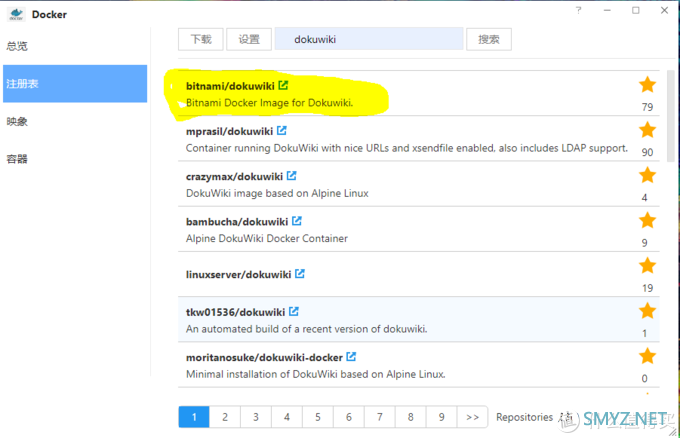Image resolution: width=680 pixels, height=438 pixels.
Task: Go to results page 3
Action: coord(256,417)
